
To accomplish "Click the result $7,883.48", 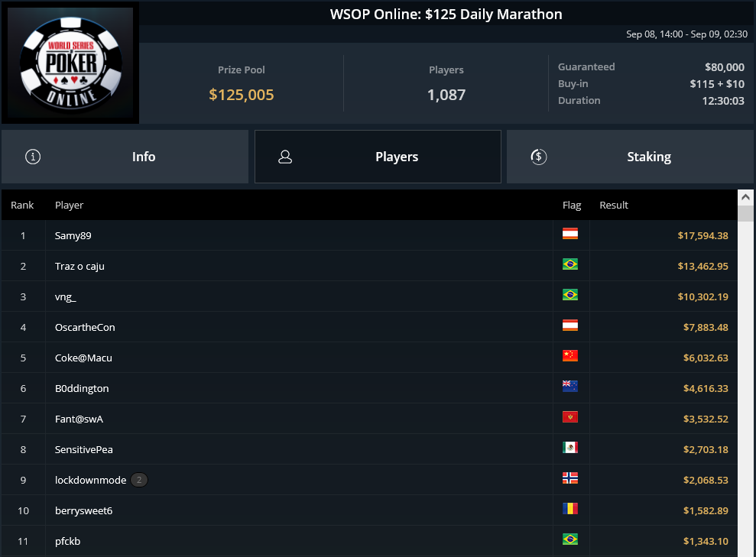I will click(x=706, y=327).
